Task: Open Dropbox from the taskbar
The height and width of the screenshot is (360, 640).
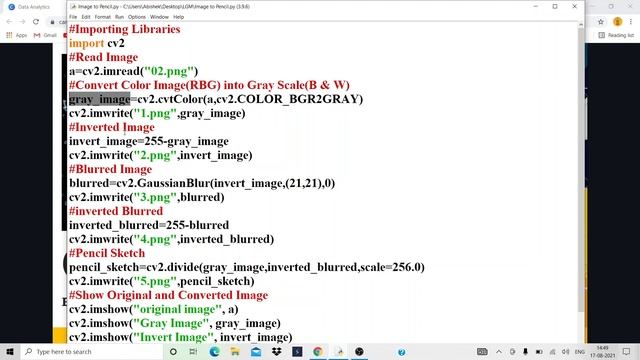Action: [277, 351]
